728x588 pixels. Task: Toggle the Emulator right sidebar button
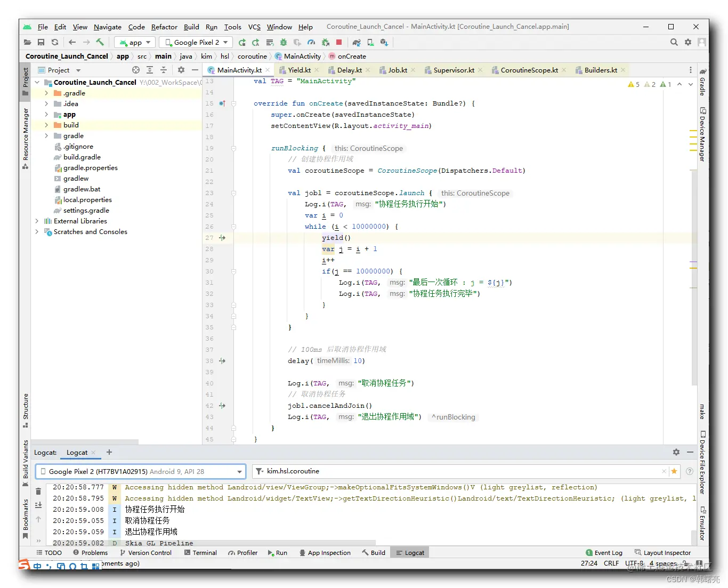click(x=703, y=523)
